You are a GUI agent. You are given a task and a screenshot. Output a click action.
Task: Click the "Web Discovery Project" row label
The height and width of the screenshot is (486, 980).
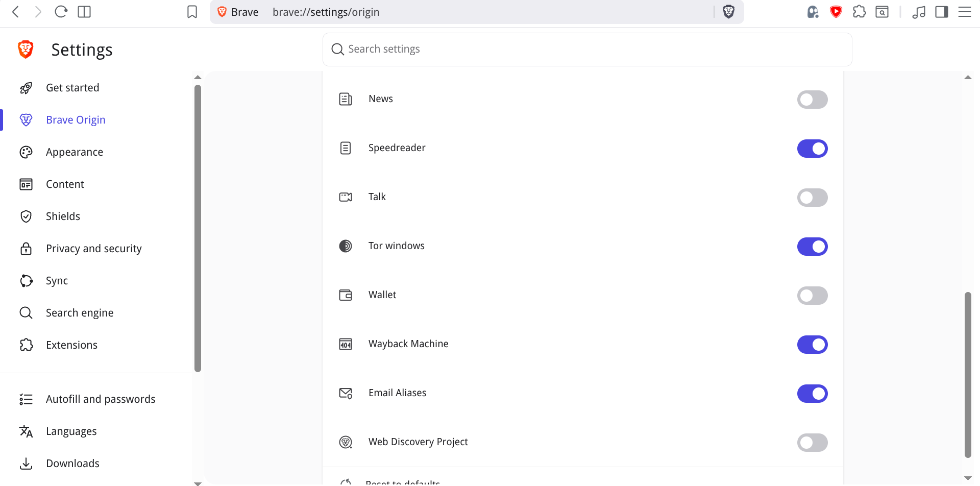tap(418, 442)
